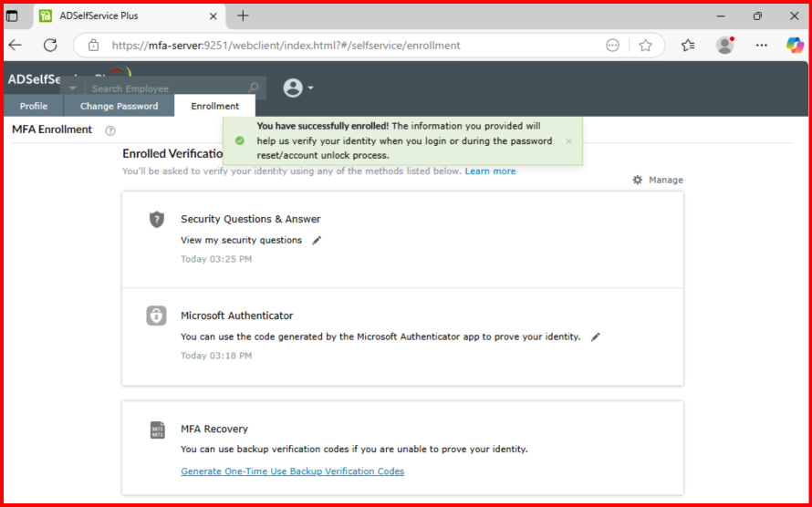This screenshot has height=507, width=812.
Task: Open the Change Password tab
Action: (x=119, y=107)
